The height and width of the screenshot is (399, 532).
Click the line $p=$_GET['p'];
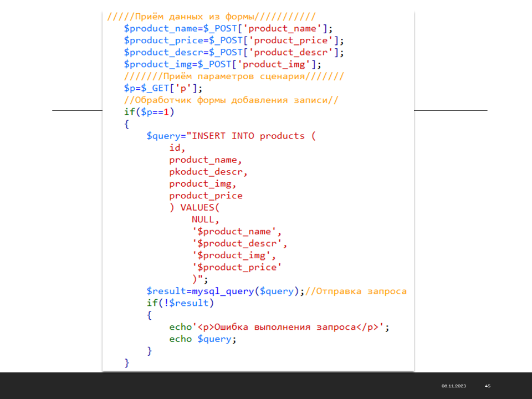pos(163,88)
